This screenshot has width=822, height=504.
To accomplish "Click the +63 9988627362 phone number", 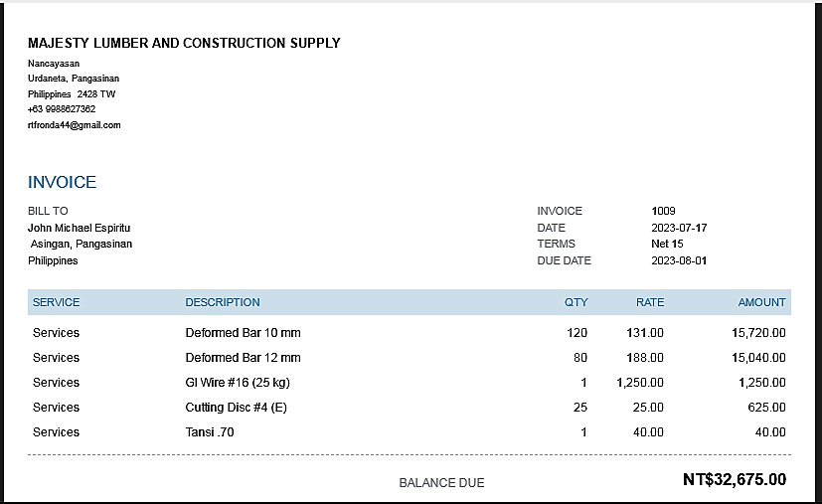I will (62, 109).
